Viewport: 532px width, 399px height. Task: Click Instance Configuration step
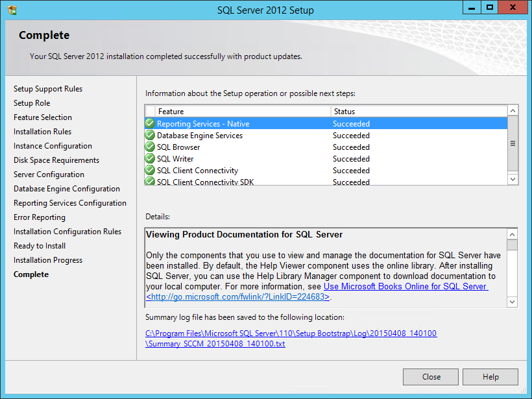53,146
